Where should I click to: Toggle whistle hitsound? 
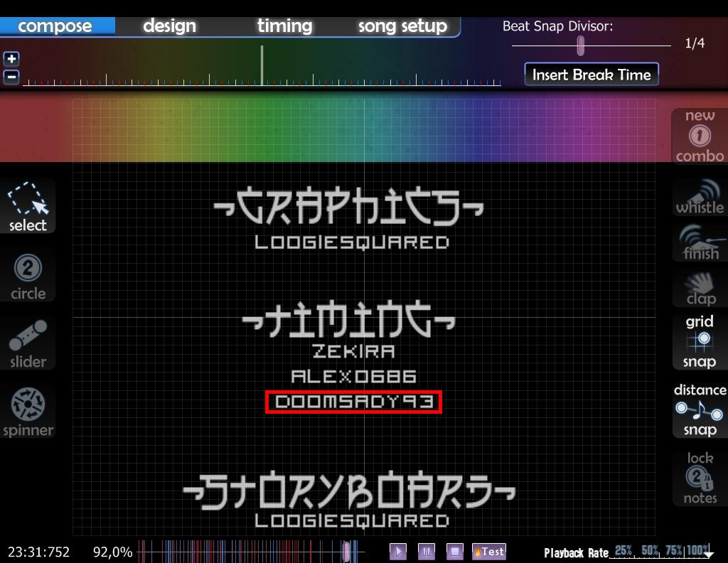(700, 197)
